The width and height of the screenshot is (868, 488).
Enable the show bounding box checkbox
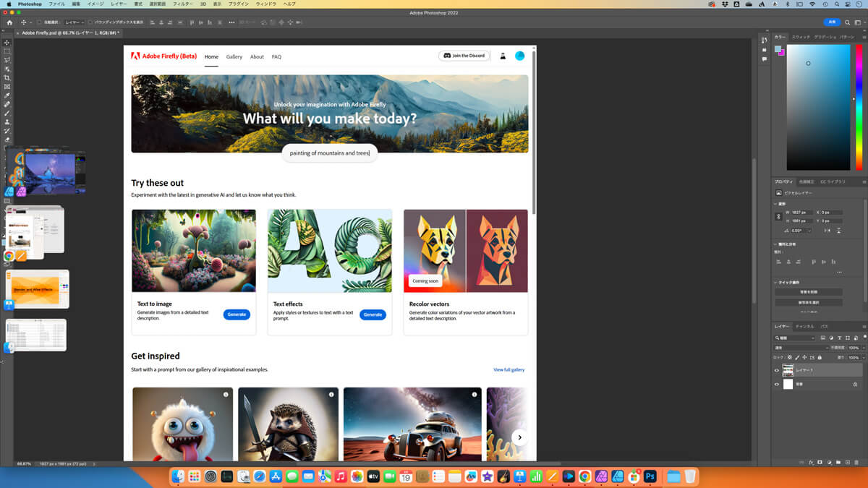tap(92, 22)
